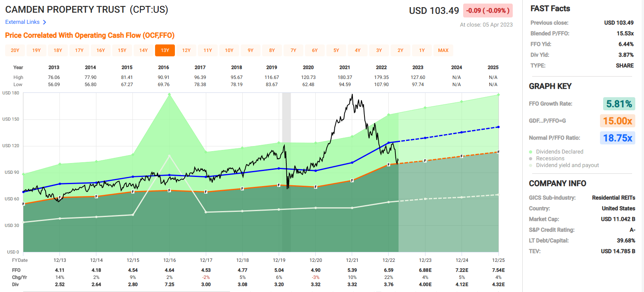
Task: Click the 12/25 FFO estimate 7.54E
Action: [x=498, y=270]
